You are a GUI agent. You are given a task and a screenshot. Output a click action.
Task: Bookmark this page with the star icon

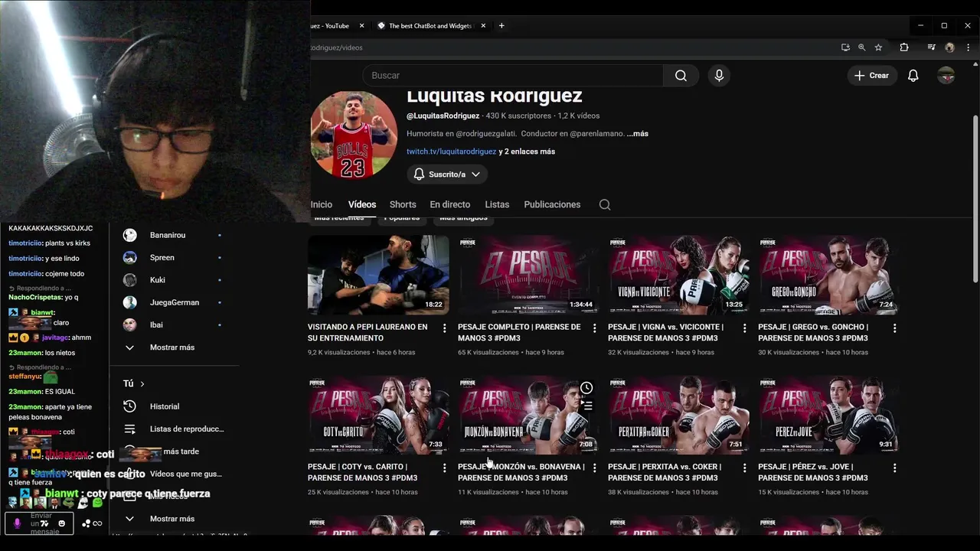(x=878, y=47)
